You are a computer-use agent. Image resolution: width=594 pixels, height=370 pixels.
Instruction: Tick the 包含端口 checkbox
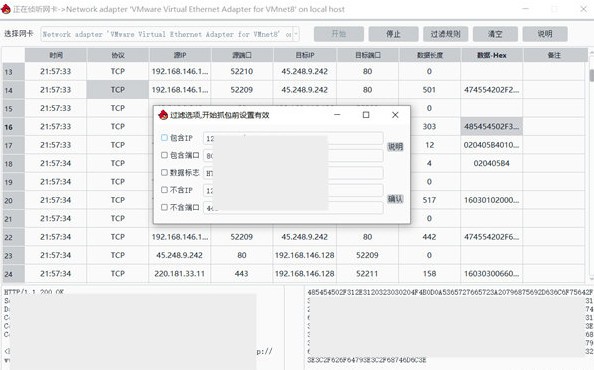point(164,155)
